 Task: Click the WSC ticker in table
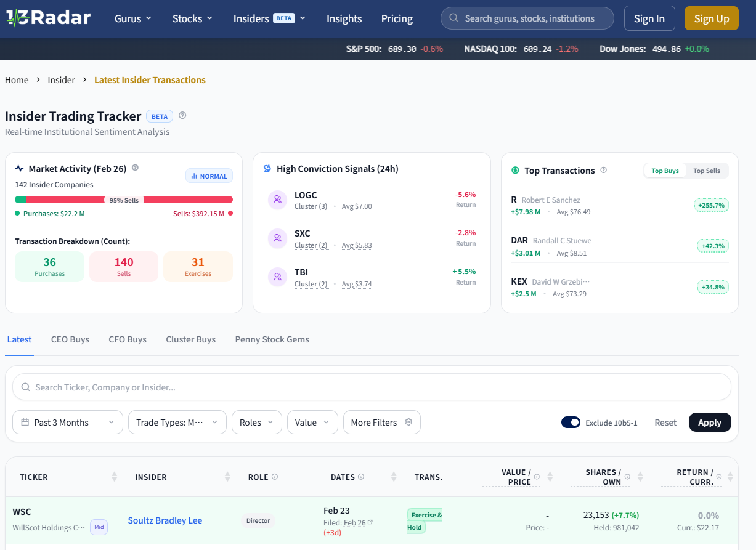click(22, 512)
